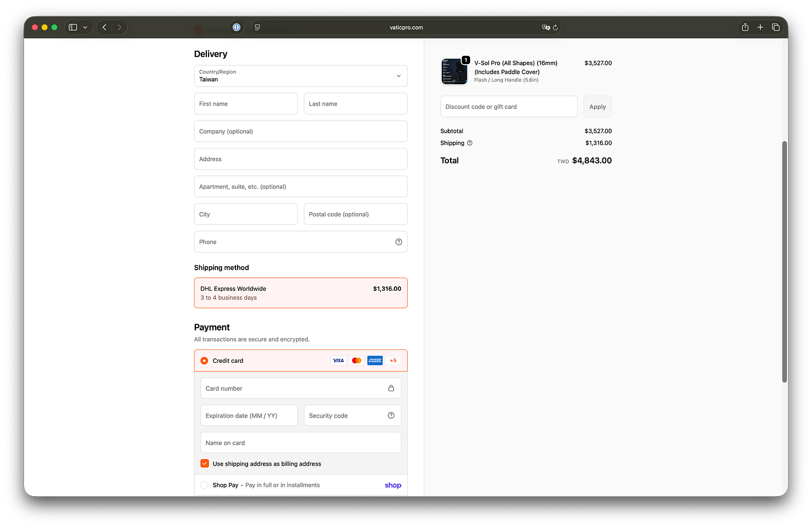812x528 pixels.
Task: Toggle the Safari sidebar icon
Action: [72, 27]
